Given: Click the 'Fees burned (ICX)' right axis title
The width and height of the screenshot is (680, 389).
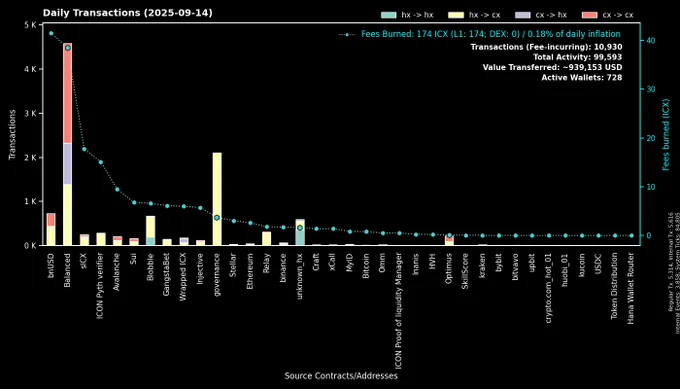Looking at the screenshot, I should pyautogui.click(x=666, y=134).
